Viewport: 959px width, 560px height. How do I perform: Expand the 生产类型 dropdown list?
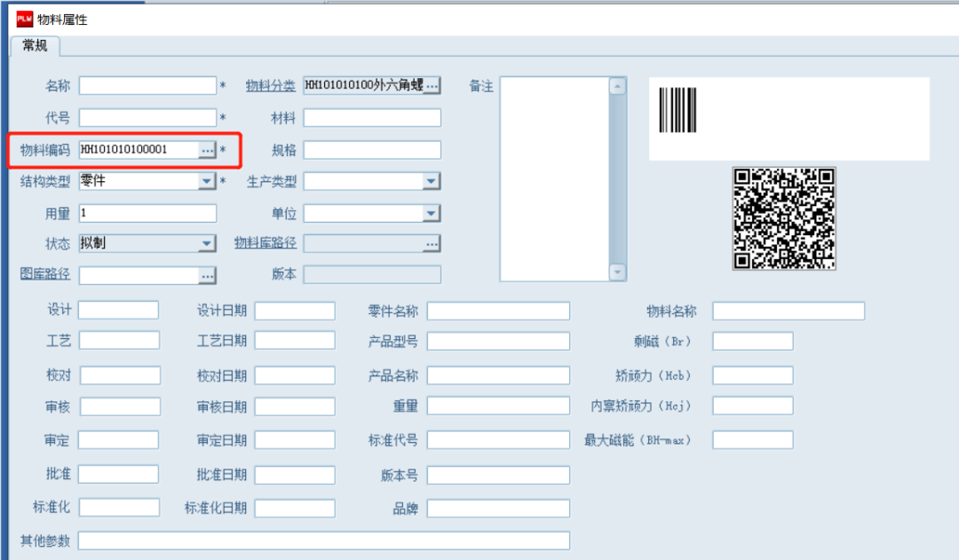pos(432,182)
